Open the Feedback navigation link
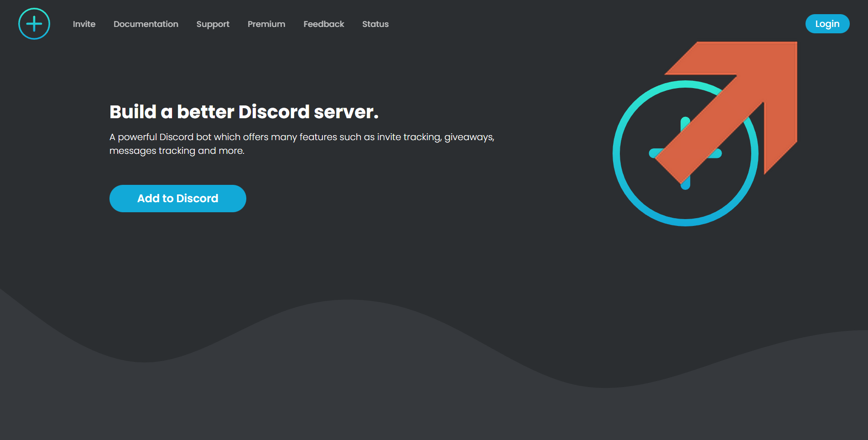 tap(324, 24)
